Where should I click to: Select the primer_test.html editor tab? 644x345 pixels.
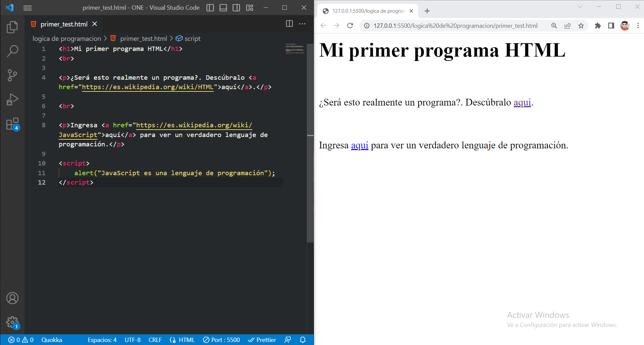pyautogui.click(x=64, y=24)
